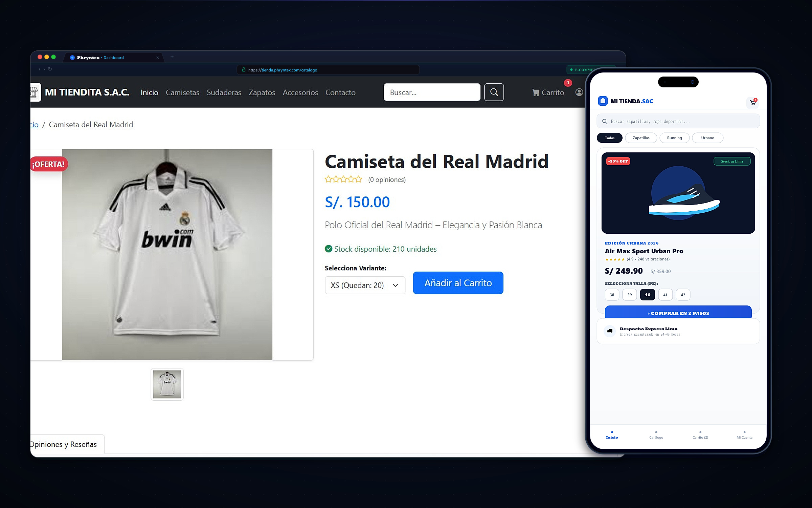Click the Mi Tienda.SAC phone logo
Viewport: 812px width, 508px height.
(x=625, y=101)
